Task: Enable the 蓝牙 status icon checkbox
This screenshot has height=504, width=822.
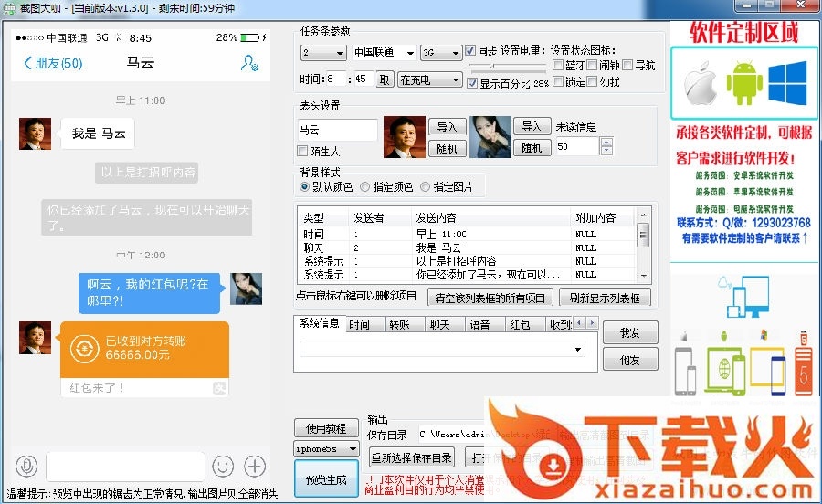Action: pyautogui.click(x=558, y=65)
